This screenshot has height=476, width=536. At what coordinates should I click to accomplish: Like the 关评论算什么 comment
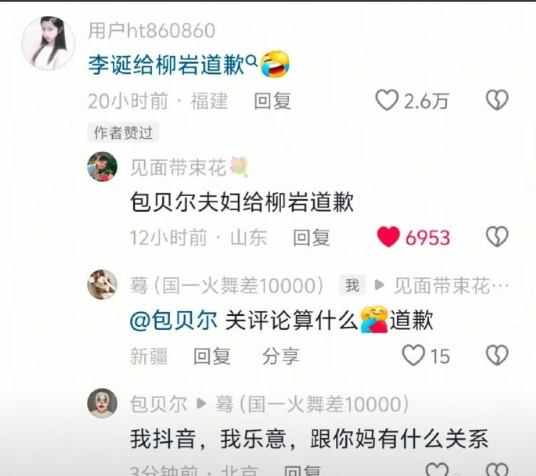coord(413,355)
